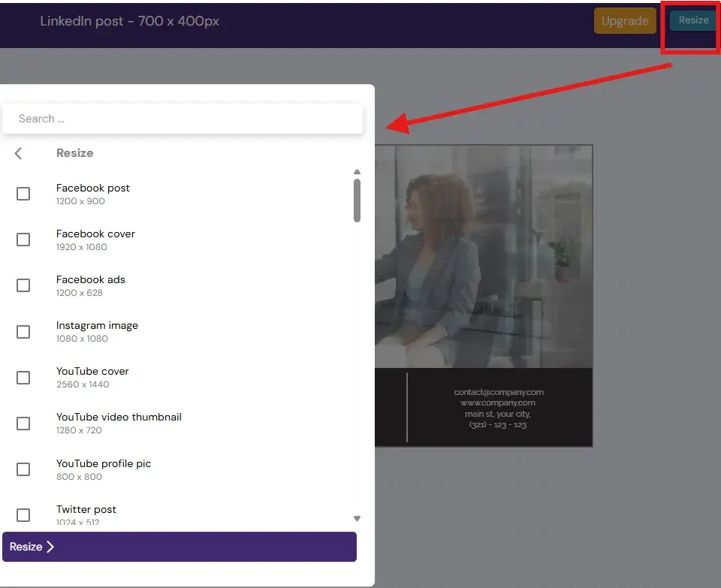
Task: Tick the YouTube profile pic checkbox
Action: pos(23,469)
